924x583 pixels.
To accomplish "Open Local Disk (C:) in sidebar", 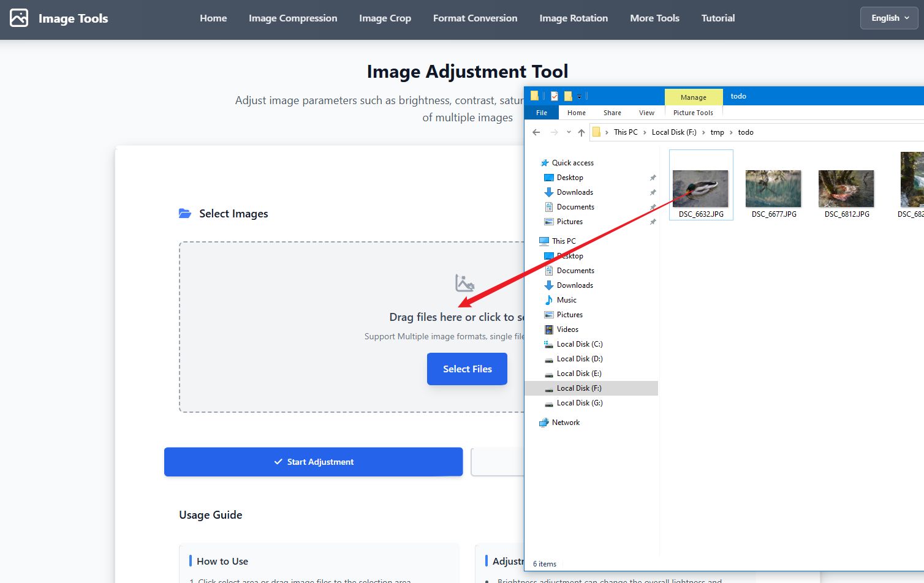I will pyautogui.click(x=574, y=344).
